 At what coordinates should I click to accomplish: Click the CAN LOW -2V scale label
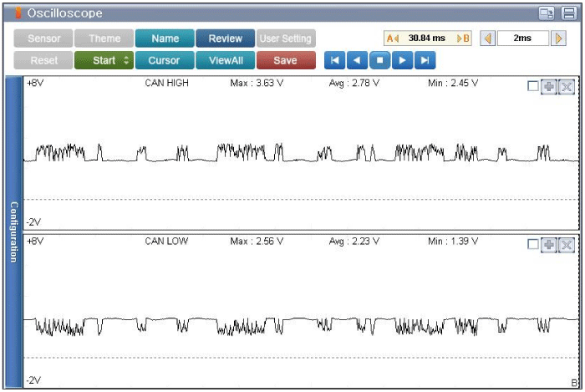[33, 380]
